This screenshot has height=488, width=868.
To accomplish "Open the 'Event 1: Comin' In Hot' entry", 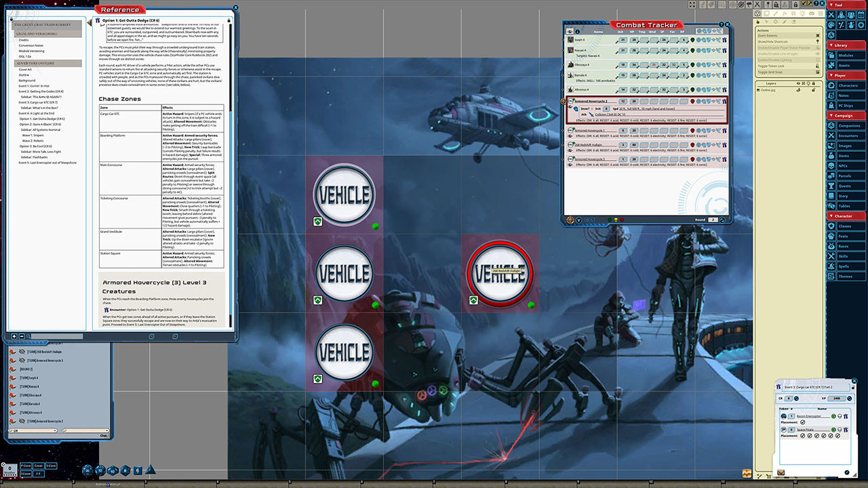I will coord(34,86).
